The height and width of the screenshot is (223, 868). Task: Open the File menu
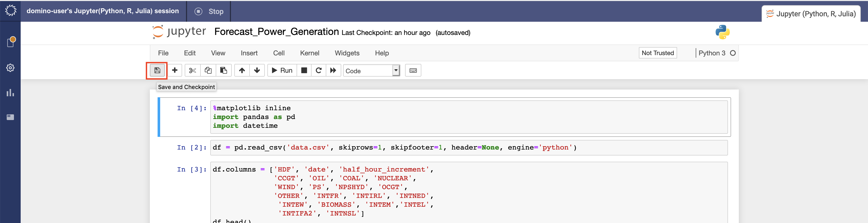pos(163,53)
